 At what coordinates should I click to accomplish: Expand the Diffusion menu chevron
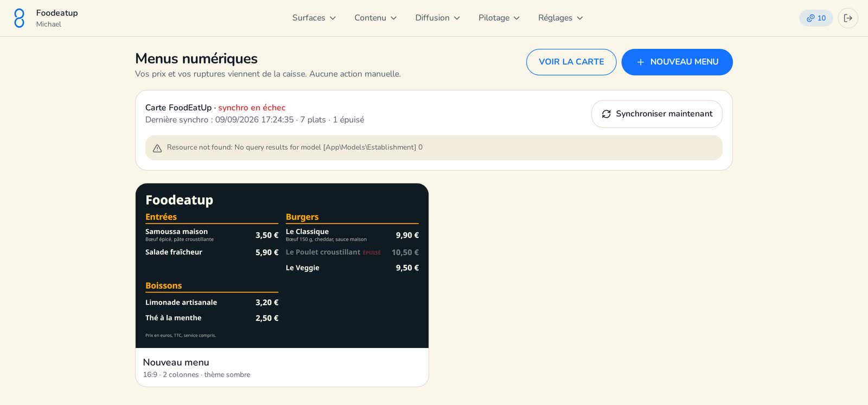tap(457, 18)
